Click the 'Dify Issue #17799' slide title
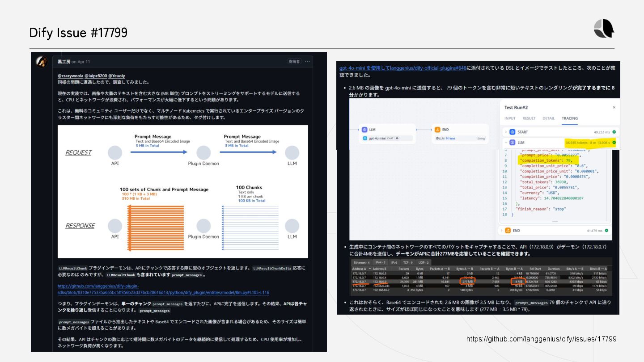The height and width of the screenshot is (362, 644). pos(78,33)
